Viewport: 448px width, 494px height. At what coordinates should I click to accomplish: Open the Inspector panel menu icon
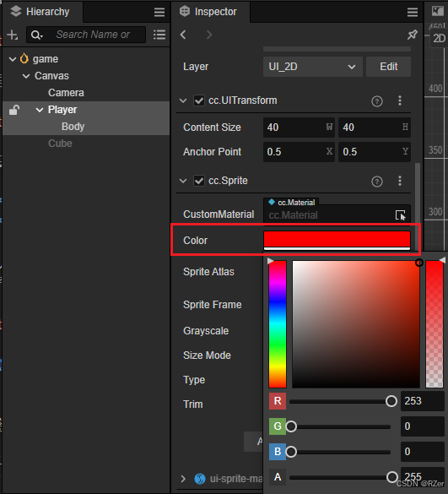point(412,13)
